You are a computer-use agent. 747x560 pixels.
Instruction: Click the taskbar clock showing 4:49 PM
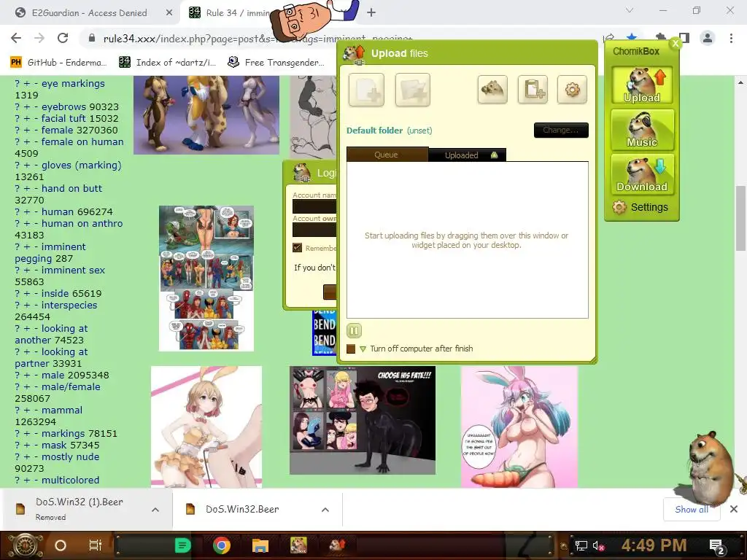point(654,545)
